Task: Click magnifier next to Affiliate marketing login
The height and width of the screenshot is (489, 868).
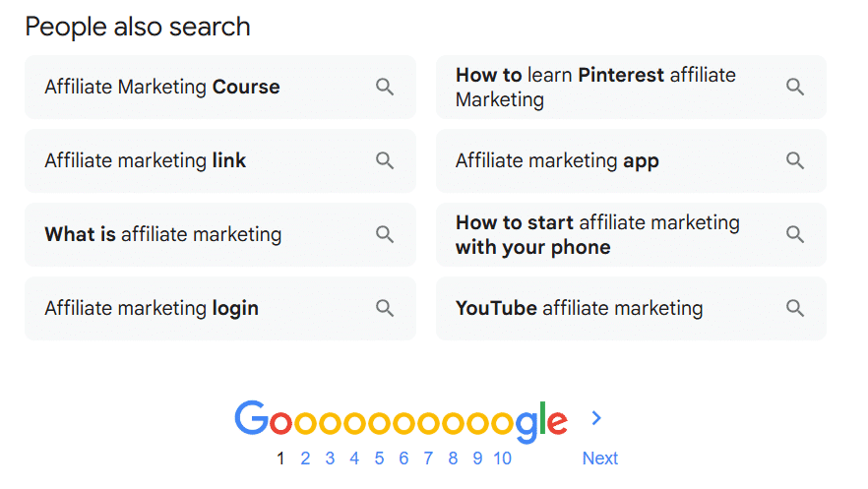Action: (385, 308)
